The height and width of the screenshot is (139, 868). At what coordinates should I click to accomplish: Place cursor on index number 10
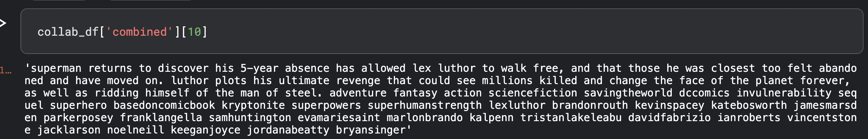[195, 32]
